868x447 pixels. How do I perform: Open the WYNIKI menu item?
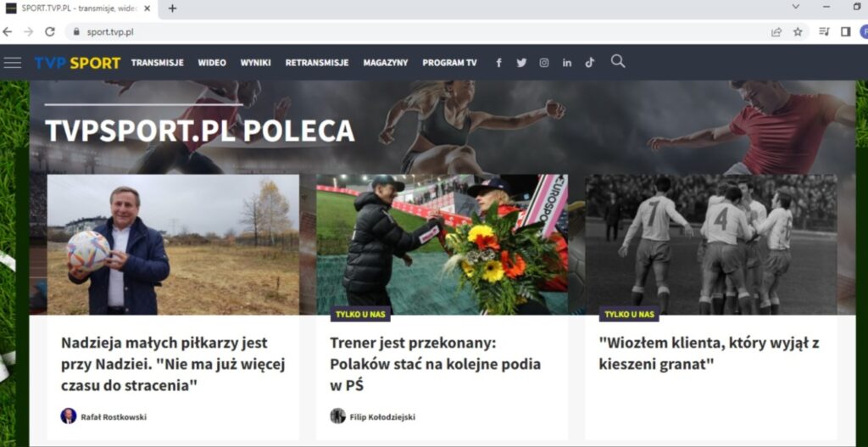point(256,63)
